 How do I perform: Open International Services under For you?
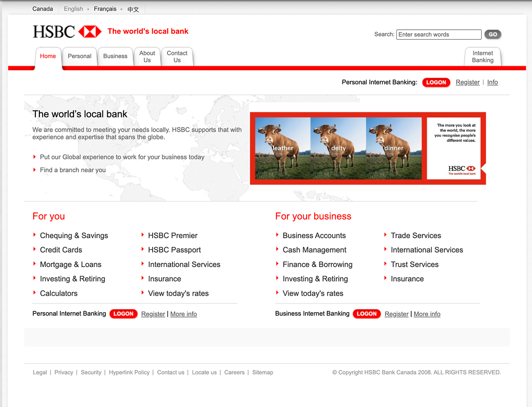pyautogui.click(x=184, y=264)
